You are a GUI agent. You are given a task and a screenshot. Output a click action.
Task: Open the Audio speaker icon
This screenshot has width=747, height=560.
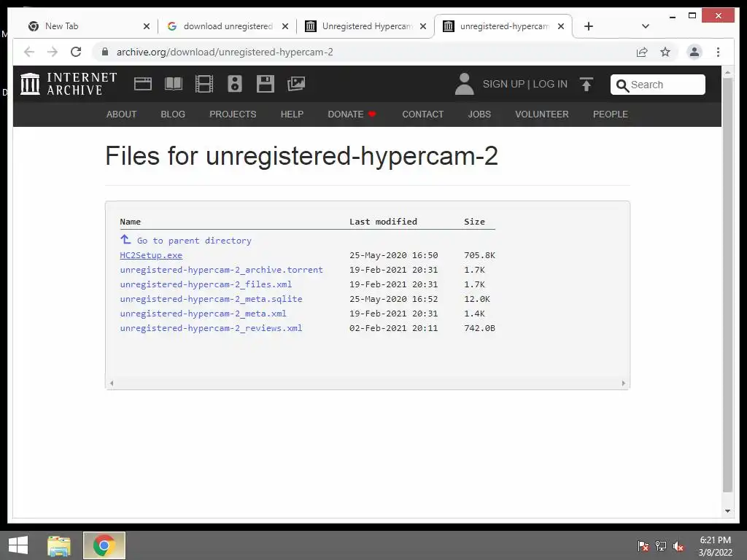coord(234,84)
